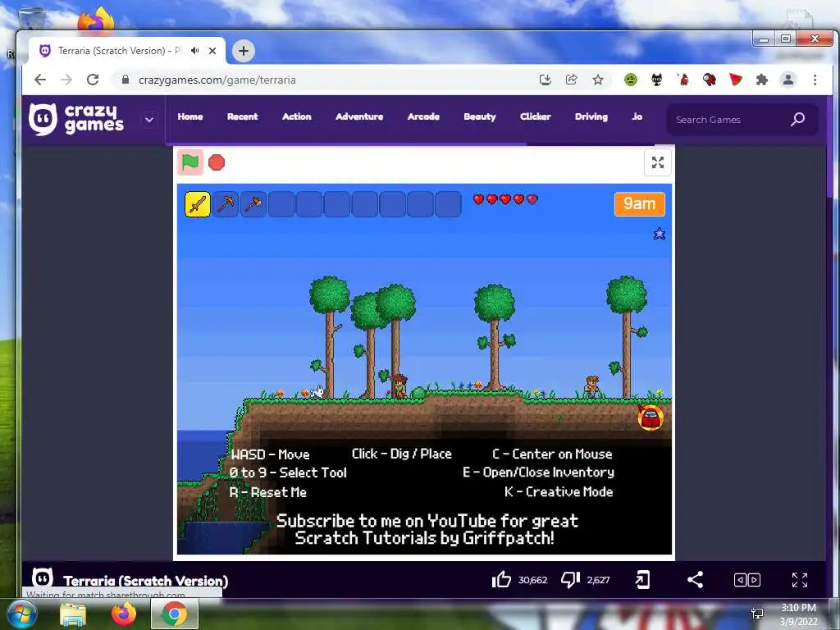Toggle theater mode icon in game bar

pyautogui.click(x=746, y=580)
